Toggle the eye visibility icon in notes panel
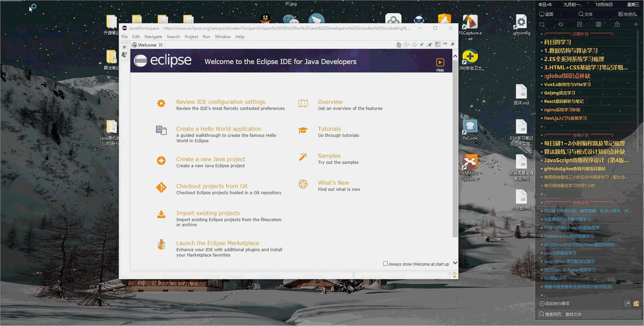 point(561,24)
